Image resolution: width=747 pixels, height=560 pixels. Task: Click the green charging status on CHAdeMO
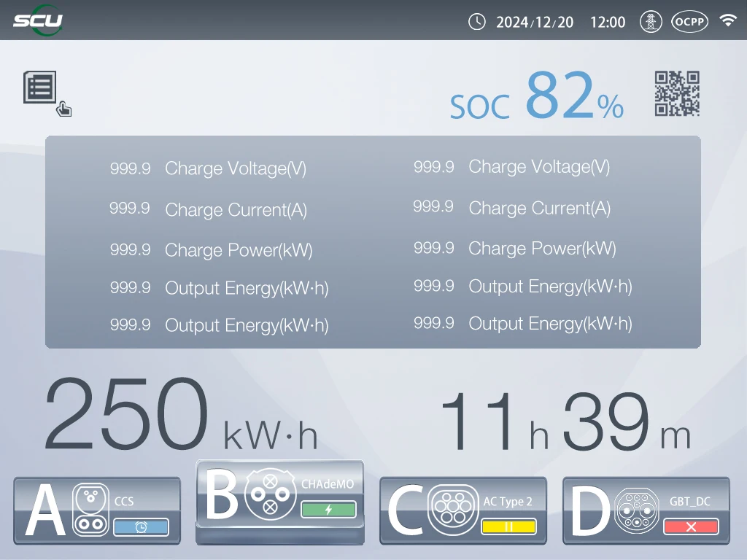tap(328, 509)
